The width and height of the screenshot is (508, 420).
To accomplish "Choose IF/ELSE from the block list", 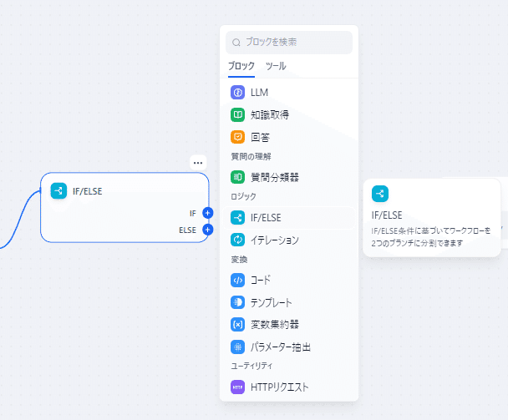I will 267,217.
